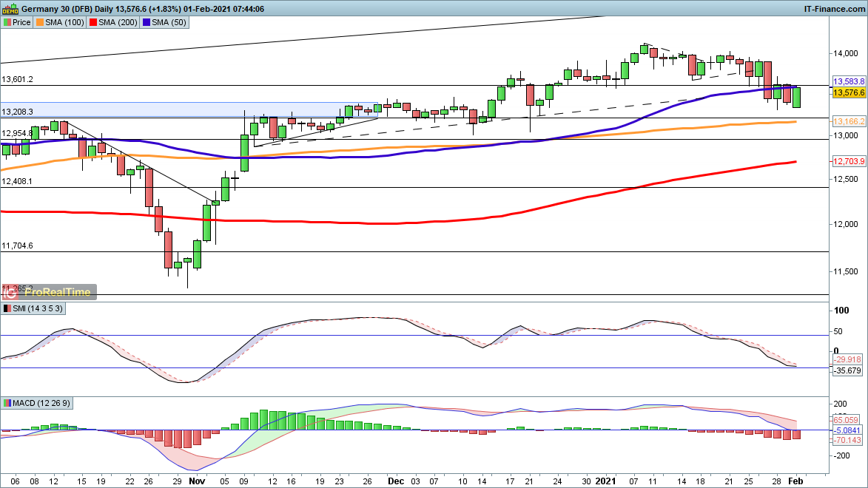Click the yellow current price tag 13,576.6
The image size is (868, 488).
[848, 92]
